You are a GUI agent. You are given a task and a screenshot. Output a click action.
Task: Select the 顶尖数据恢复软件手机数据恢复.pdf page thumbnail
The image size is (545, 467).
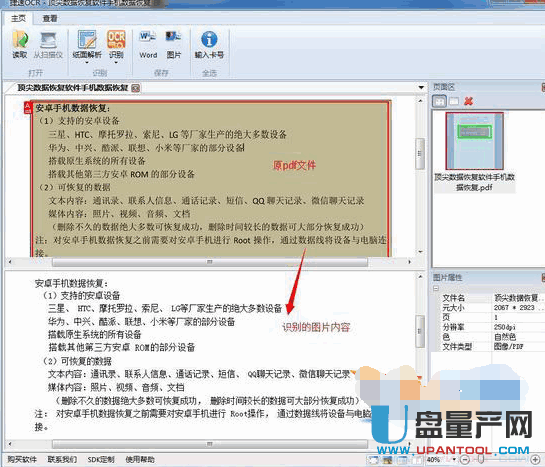click(474, 141)
